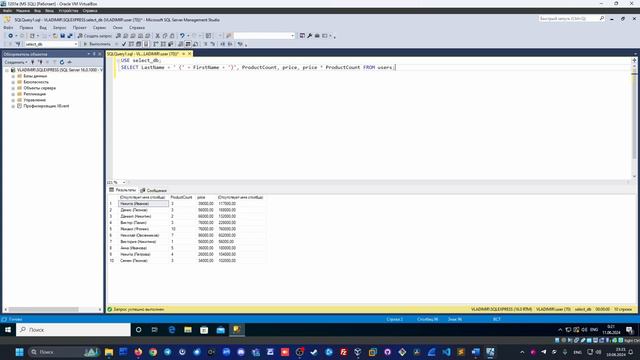Open File Explorer in guest taskbar

188,330
